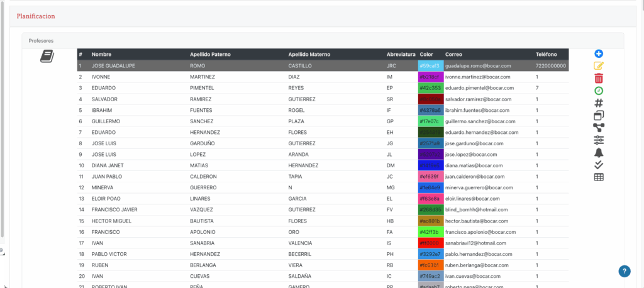The width and height of the screenshot is (644, 288).
Task: Click the vertical scrollbar at the window's left edge
Action: click(2, 119)
